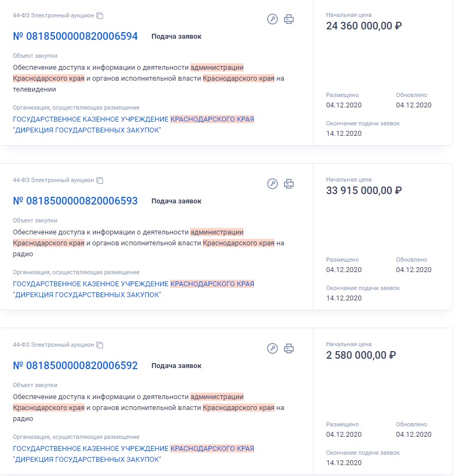
Task: Click the television procurement description text
Action: 148,79
